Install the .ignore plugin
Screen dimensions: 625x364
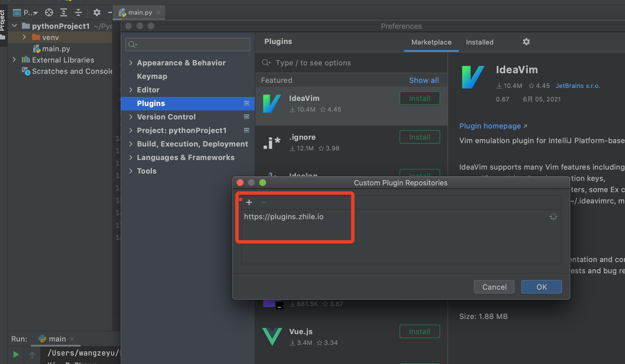pyautogui.click(x=419, y=137)
